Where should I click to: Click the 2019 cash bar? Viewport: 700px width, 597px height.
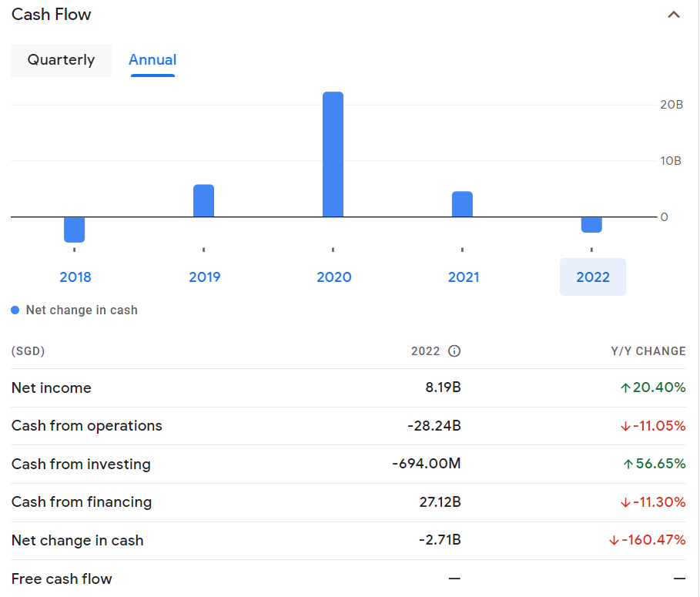(x=203, y=200)
